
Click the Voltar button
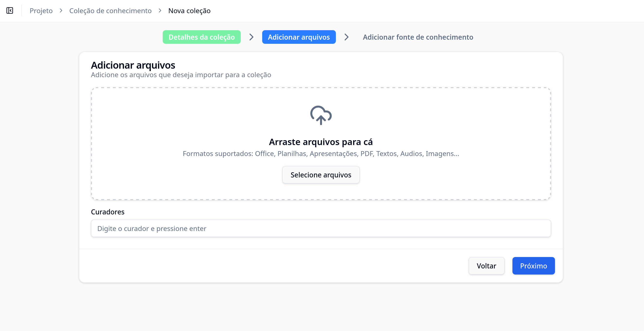click(x=486, y=266)
